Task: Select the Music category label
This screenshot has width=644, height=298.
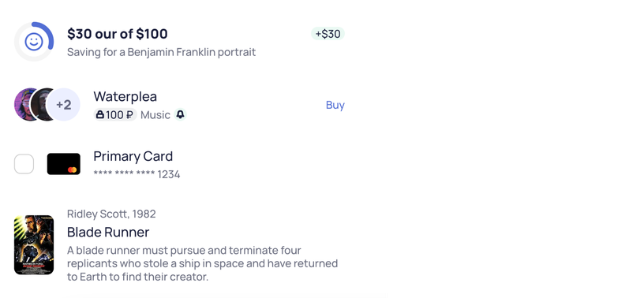Action: point(155,115)
